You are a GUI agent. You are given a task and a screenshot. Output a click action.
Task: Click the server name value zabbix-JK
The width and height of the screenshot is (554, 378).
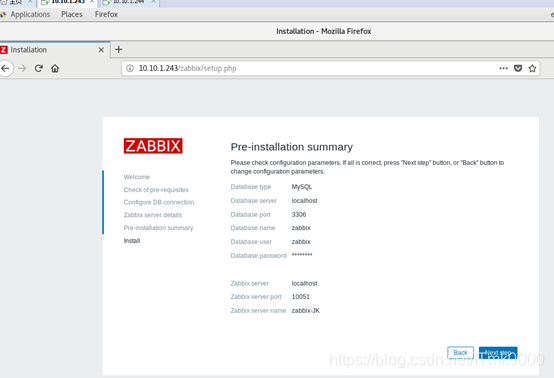[306, 311]
